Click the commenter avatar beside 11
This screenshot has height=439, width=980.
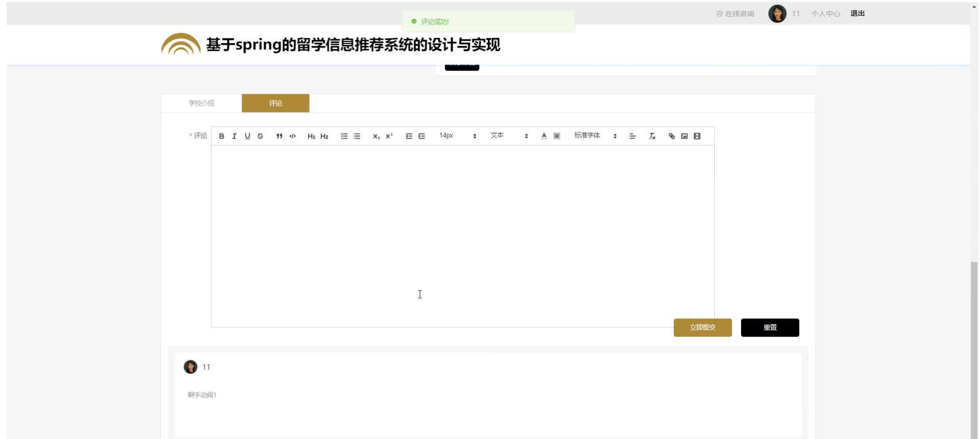(190, 367)
